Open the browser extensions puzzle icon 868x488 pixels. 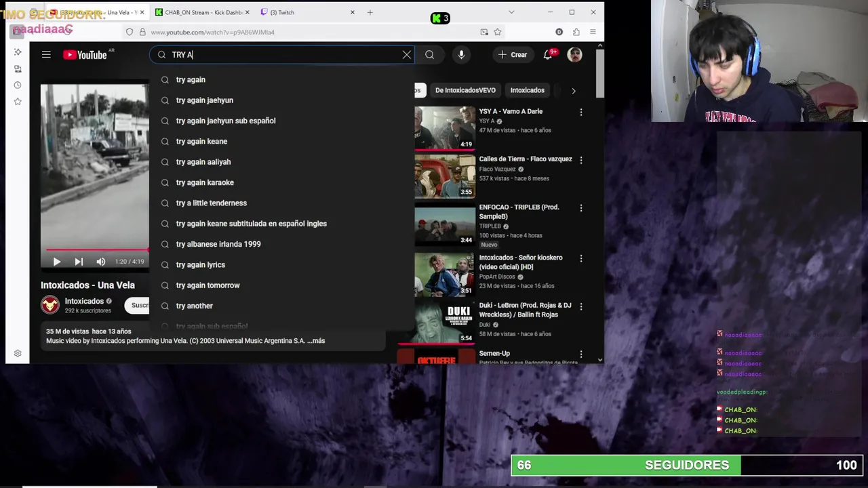pyautogui.click(x=576, y=32)
